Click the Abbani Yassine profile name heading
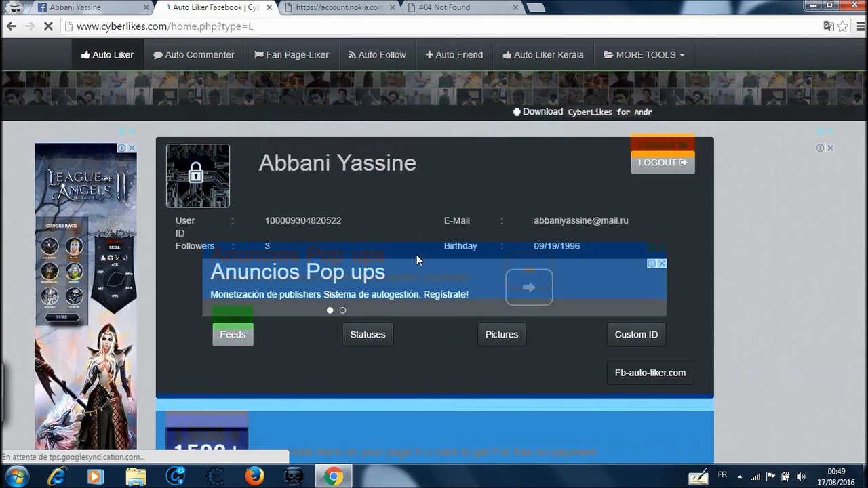Image resolution: width=868 pixels, height=488 pixels. 338,163
